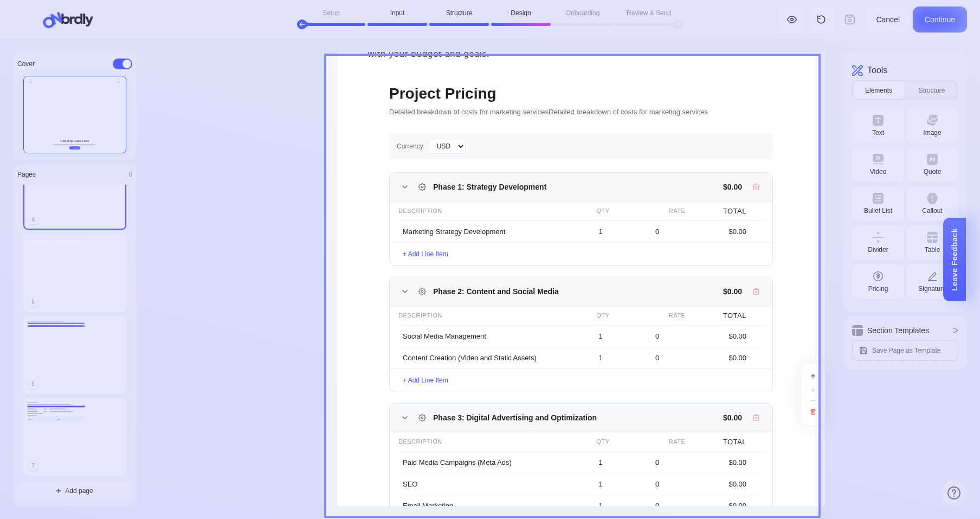980x519 pixels.
Task: Click Add Line Item under Phase 2
Action: tap(425, 380)
